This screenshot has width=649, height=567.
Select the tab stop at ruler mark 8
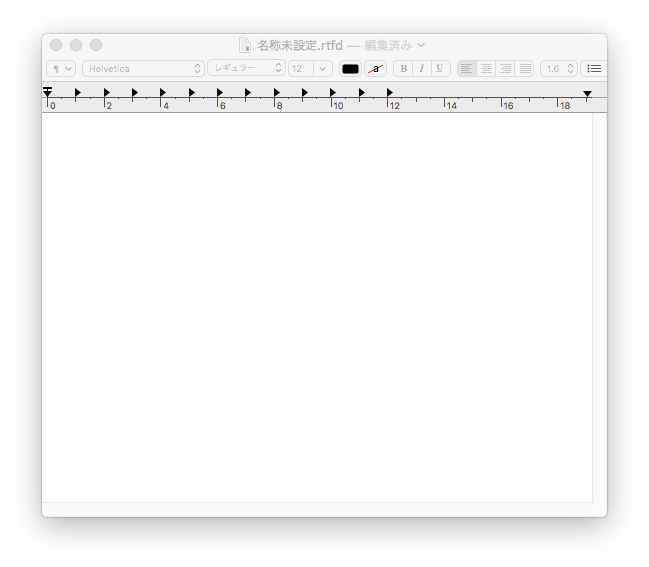[x=276, y=92]
